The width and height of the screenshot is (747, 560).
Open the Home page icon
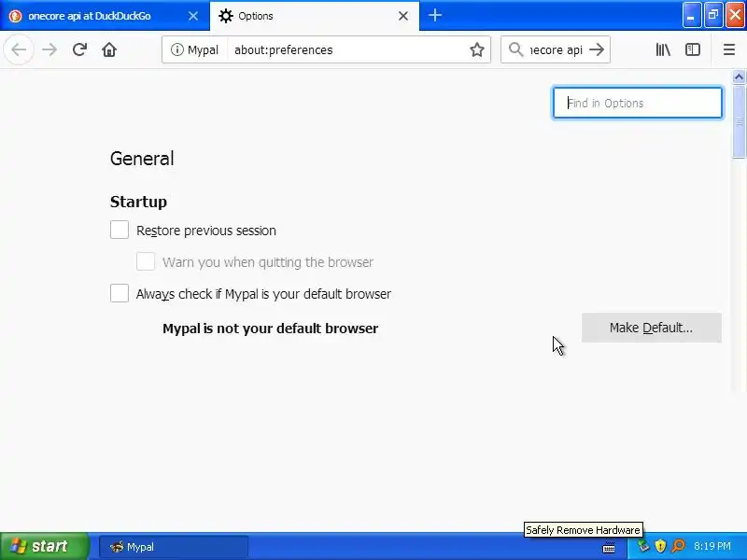[x=109, y=49]
